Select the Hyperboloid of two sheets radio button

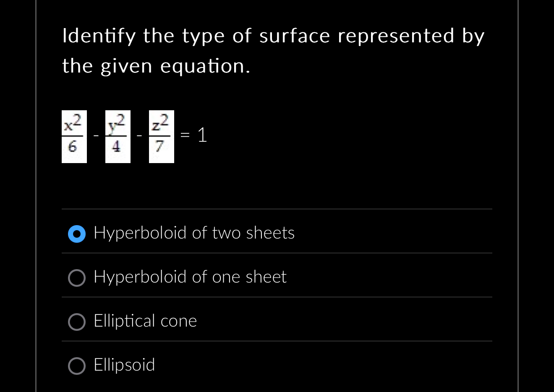(x=76, y=234)
